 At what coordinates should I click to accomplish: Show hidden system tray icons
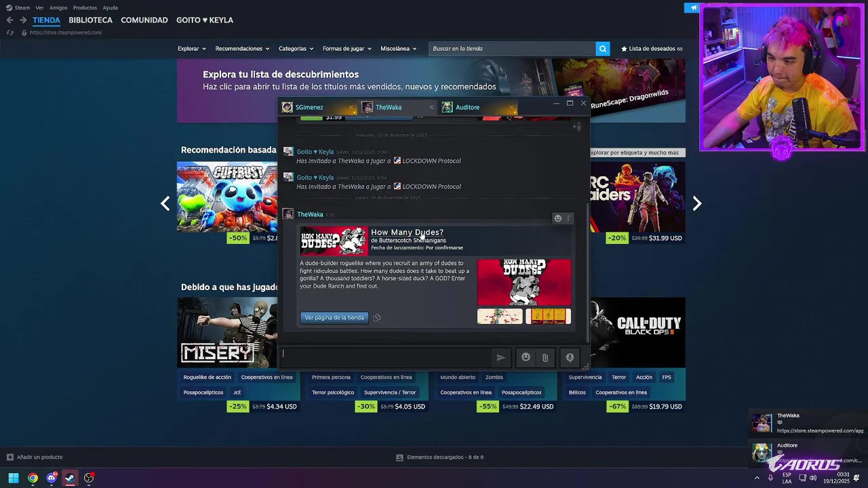click(757, 478)
